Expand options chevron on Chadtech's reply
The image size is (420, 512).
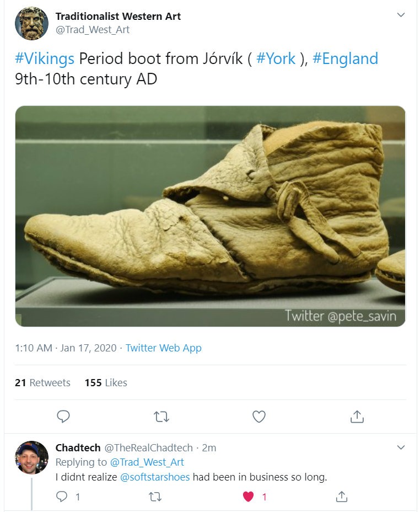pyautogui.click(x=401, y=447)
